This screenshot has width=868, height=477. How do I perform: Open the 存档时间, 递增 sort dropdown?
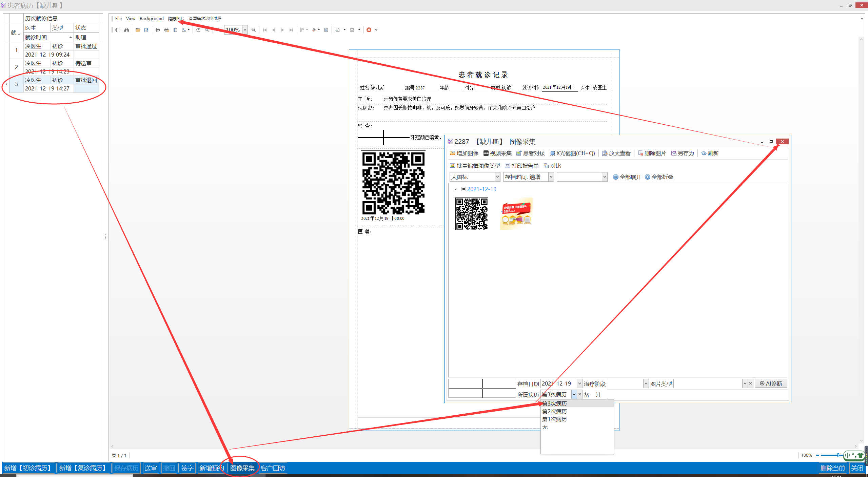(x=551, y=177)
